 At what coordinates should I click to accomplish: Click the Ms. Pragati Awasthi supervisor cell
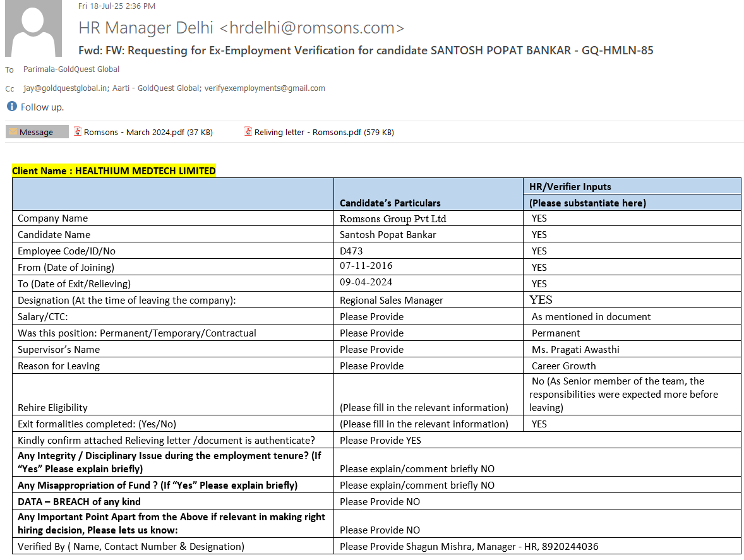coord(574,349)
